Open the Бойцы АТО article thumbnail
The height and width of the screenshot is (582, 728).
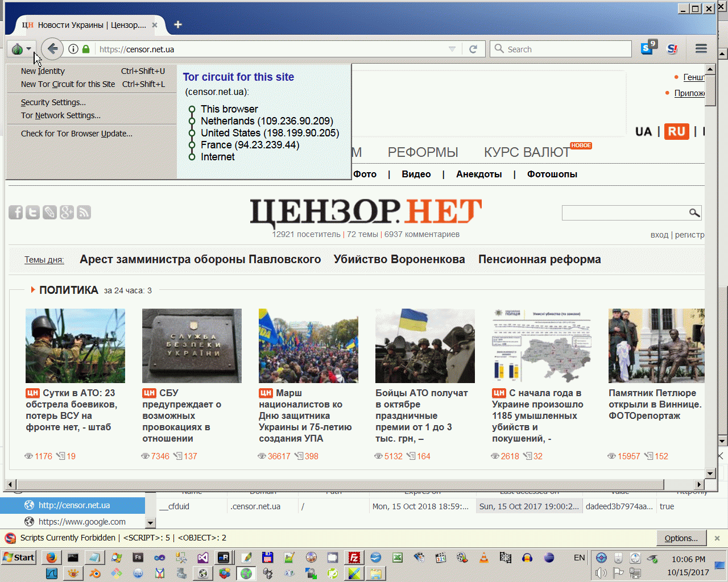point(425,346)
